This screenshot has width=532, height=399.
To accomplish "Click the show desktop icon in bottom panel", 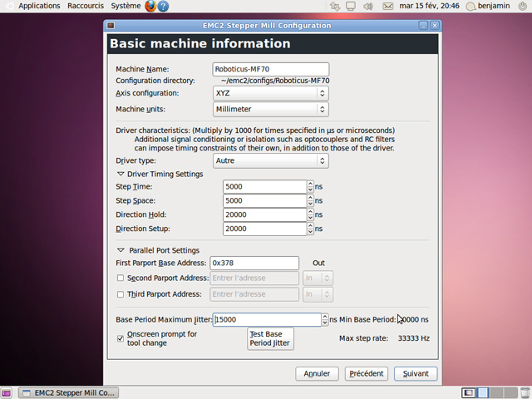I will 7,392.
